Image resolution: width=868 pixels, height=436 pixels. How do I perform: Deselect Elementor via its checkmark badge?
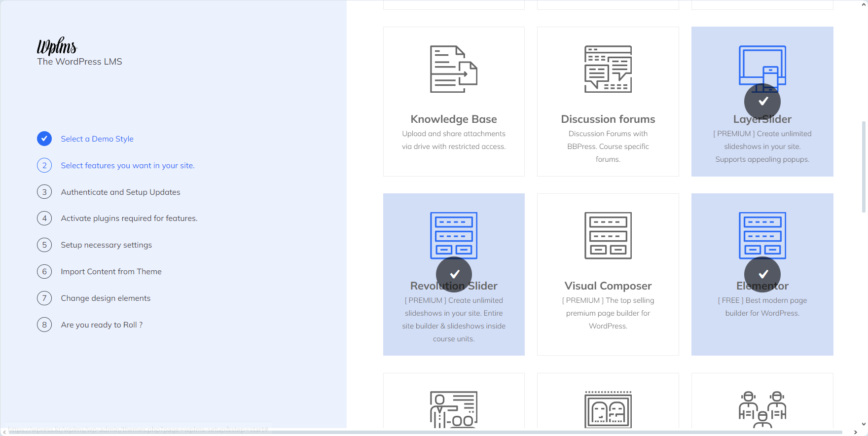click(x=762, y=274)
